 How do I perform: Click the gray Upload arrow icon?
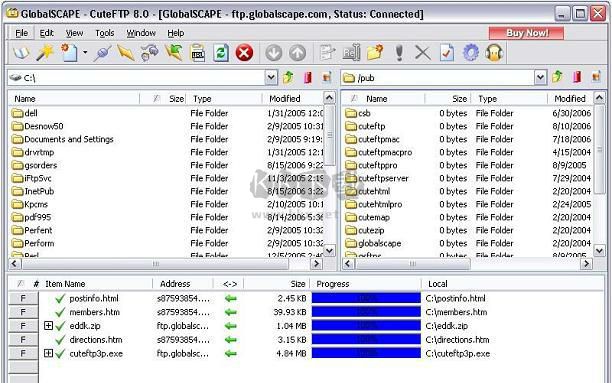(297, 53)
